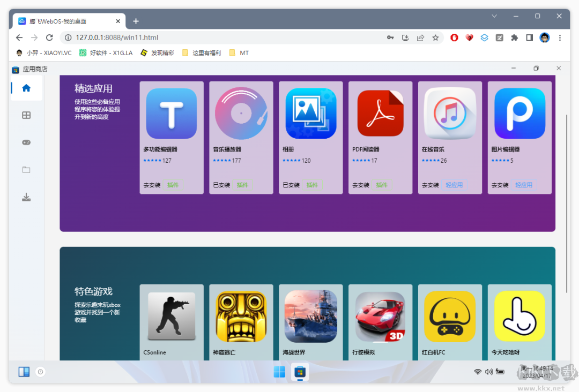Click 去安装 under PDF阅读器

[x=361, y=185]
